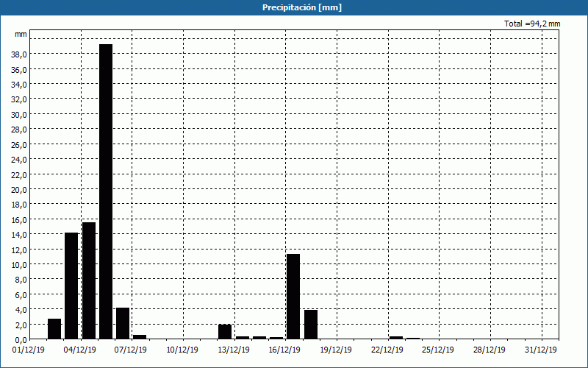The image size is (588, 368).
Task: Click the 22/12/19 date label
Action: [x=387, y=350]
